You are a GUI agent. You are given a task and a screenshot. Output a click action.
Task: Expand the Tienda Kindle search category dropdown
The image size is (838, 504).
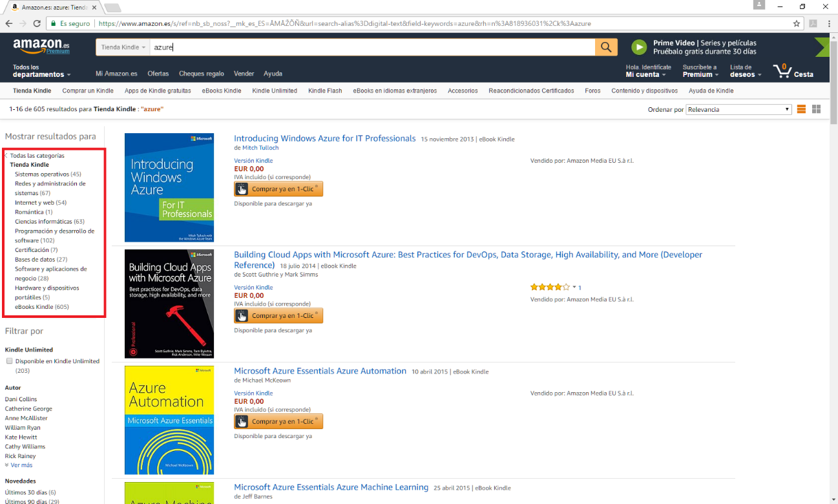(123, 47)
